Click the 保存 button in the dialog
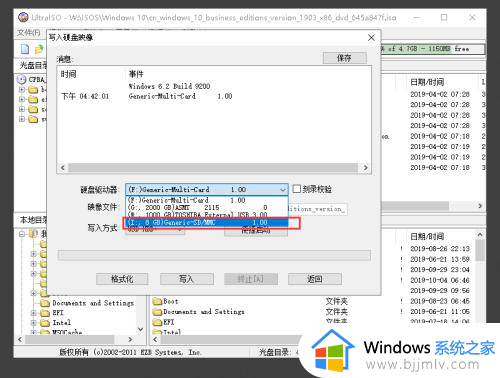This screenshot has width=500, height=378. coord(345,58)
